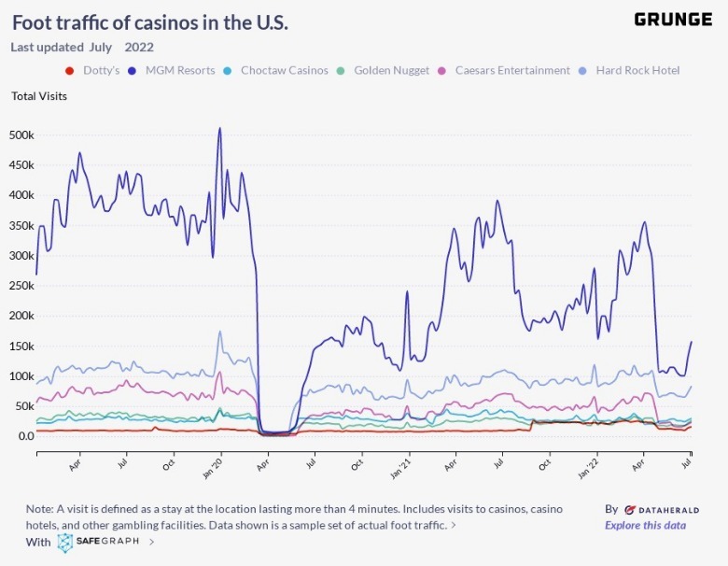Toggle the MGM Resorts series label
Image resolution: width=728 pixels, height=566 pixels.
pyautogui.click(x=179, y=71)
